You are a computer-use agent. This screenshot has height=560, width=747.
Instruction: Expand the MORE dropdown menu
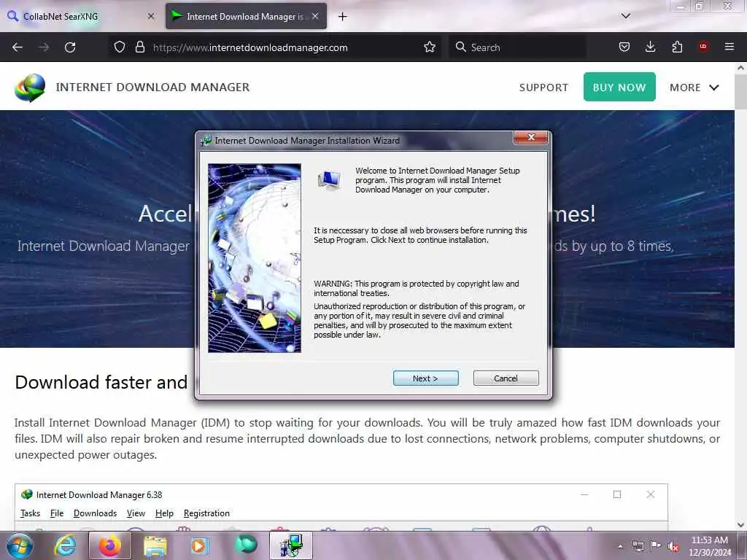tap(694, 87)
